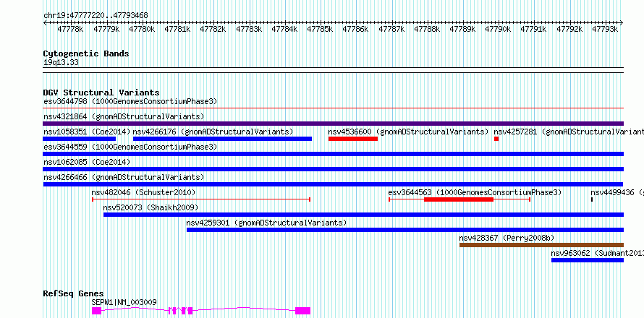This screenshot has height=318, width=644.
Task: Open the nsv4259301 variant label
Action: [x=266, y=223]
